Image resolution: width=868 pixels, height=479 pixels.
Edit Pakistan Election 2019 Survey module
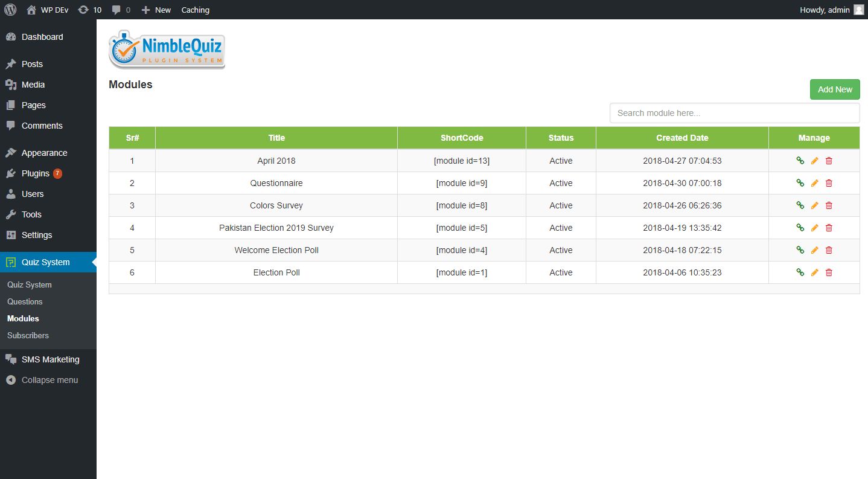point(814,228)
